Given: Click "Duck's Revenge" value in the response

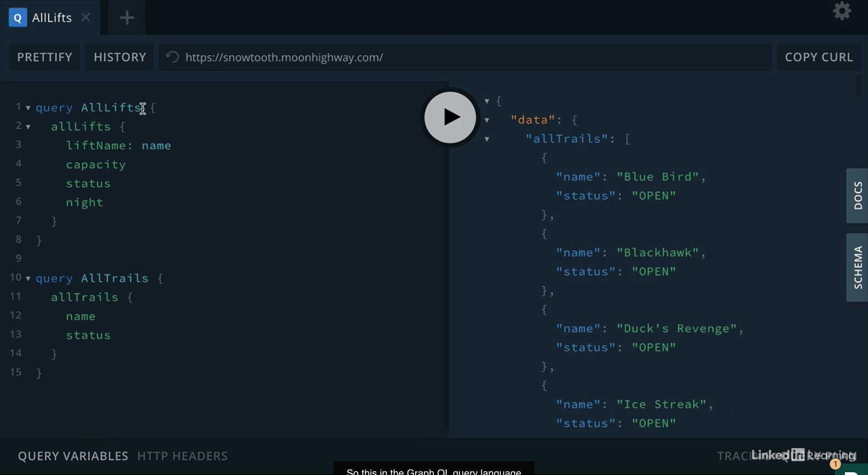Looking at the screenshot, I should [x=678, y=329].
